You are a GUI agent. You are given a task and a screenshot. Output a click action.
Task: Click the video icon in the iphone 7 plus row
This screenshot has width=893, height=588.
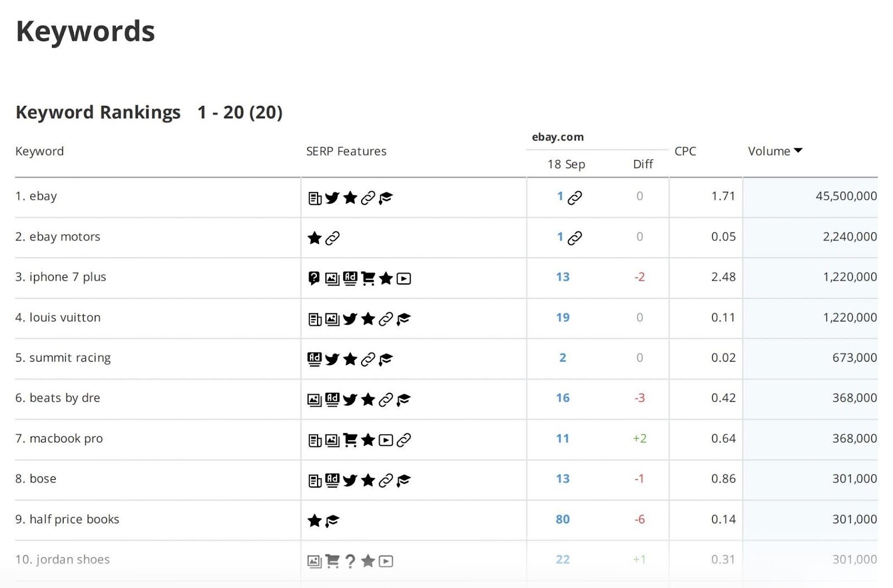coord(404,278)
